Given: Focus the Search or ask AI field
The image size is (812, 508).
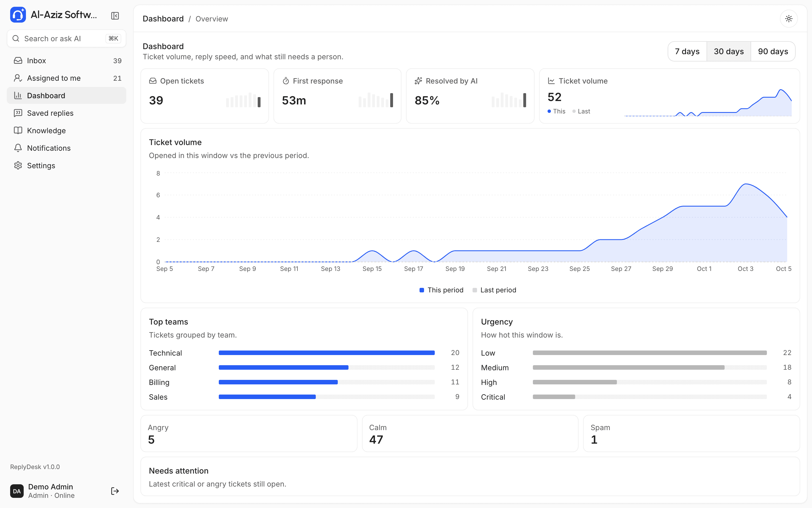Looking at the screenshot, I should tap(67, 39).
